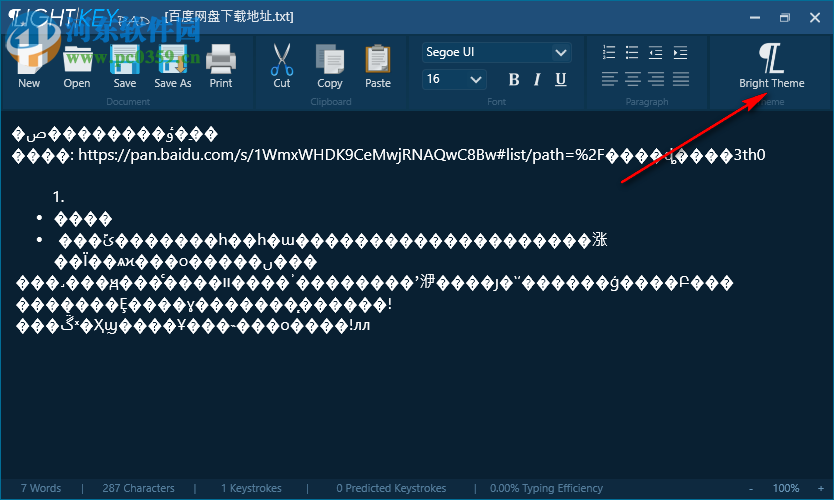Restore down the window
This screenshot has width=834, height=500.
(785, 18)
